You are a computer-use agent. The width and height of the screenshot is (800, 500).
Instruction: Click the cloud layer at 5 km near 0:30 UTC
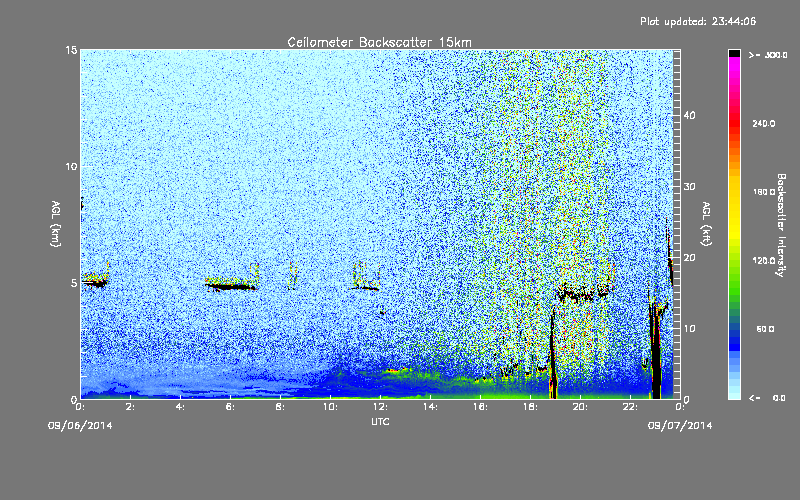click(95, 282)
